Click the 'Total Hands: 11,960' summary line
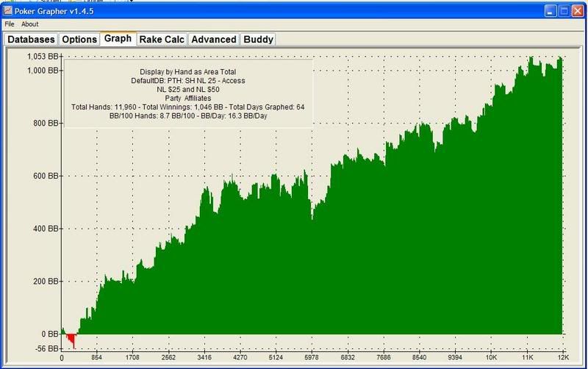 188,107
